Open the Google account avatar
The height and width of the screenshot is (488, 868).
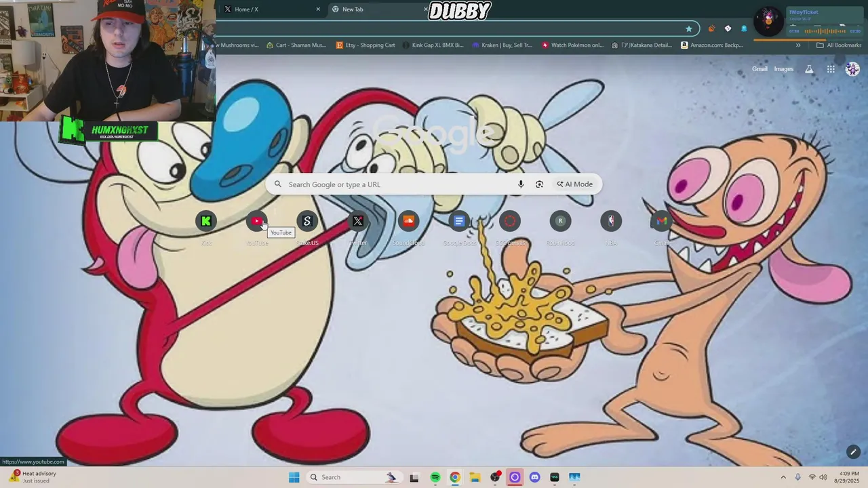[852, 69]
